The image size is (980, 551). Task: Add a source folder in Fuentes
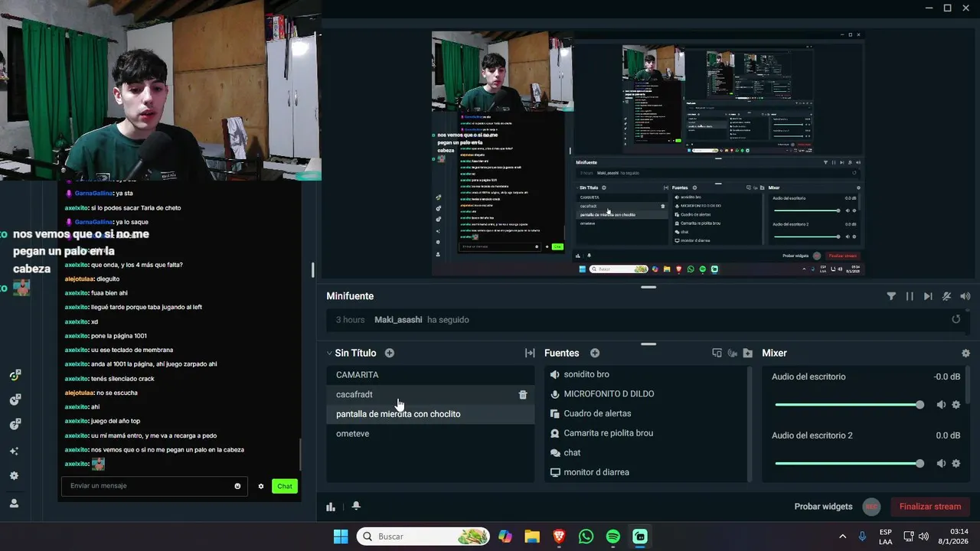click(x=747, y=353)
